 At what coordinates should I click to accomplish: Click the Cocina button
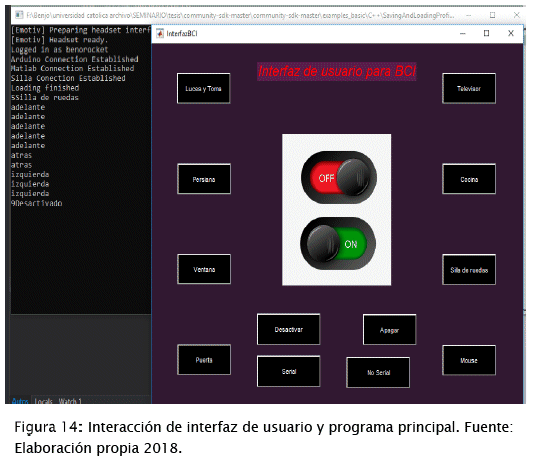(469, 179)
